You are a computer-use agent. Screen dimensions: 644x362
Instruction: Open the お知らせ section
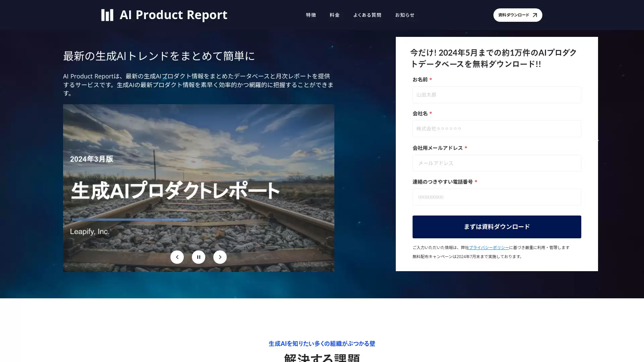[x=405, y=15]
